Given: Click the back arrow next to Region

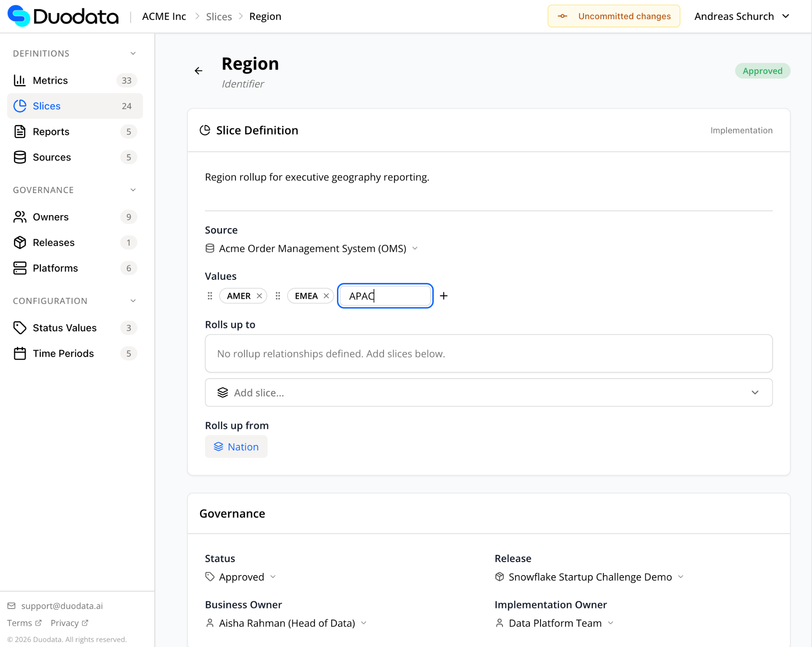Looking at the screenshot, I should pyautogui.click(x=198, y=71).
